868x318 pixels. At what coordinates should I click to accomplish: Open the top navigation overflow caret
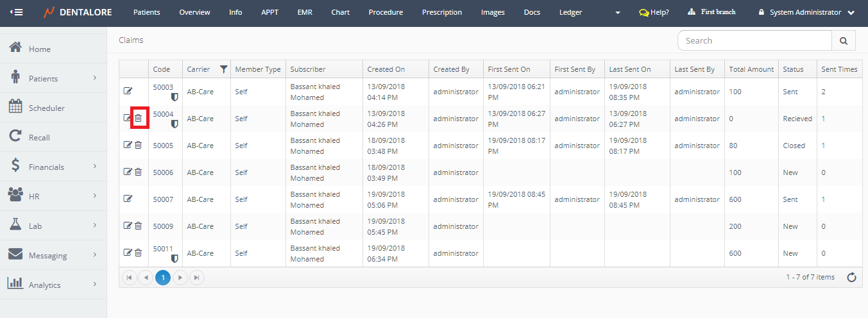617,13
